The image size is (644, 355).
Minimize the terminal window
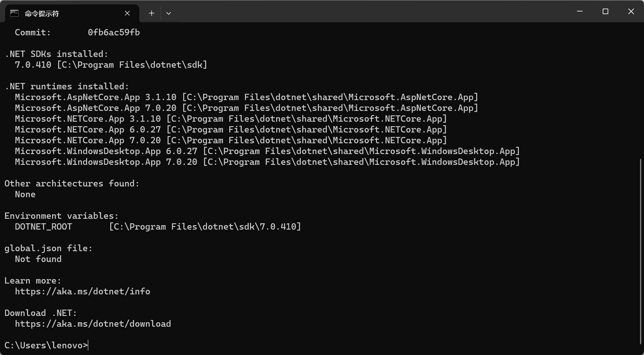click(580, 12)
